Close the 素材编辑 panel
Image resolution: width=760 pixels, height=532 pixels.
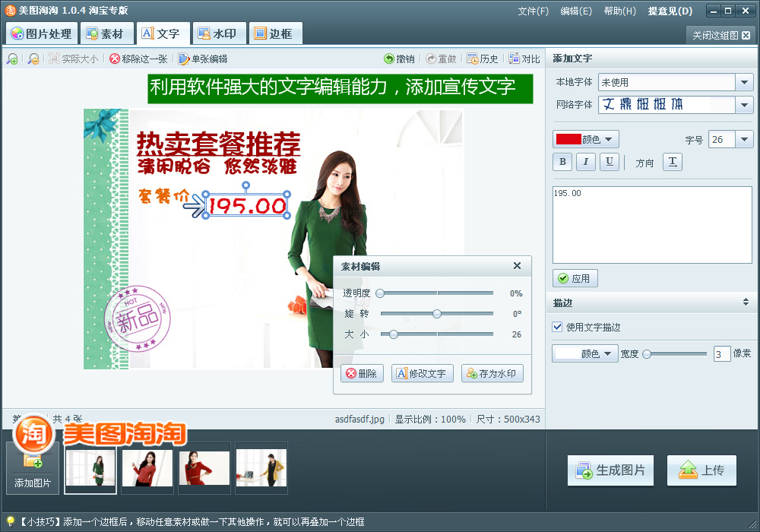point(517,265)
